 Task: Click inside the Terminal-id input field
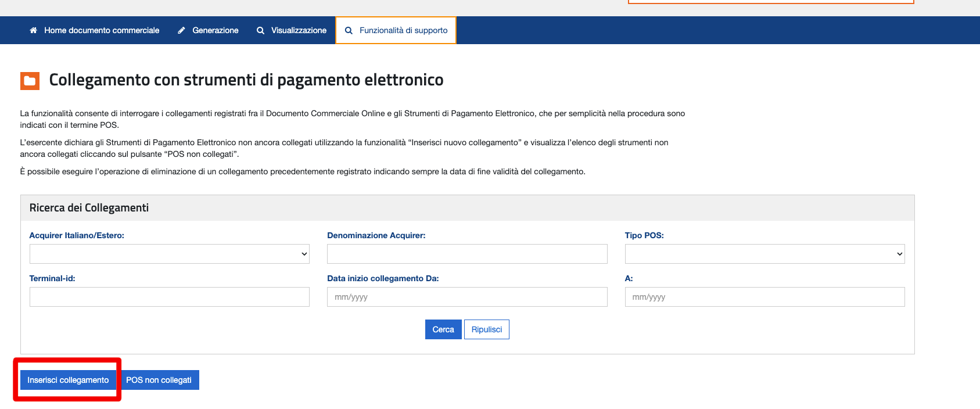click(169, 297)
